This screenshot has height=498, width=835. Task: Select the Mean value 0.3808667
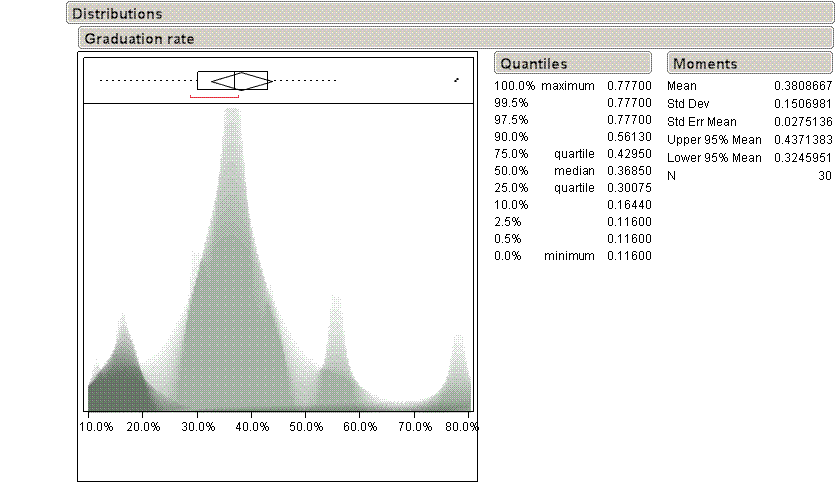point(803,86)
